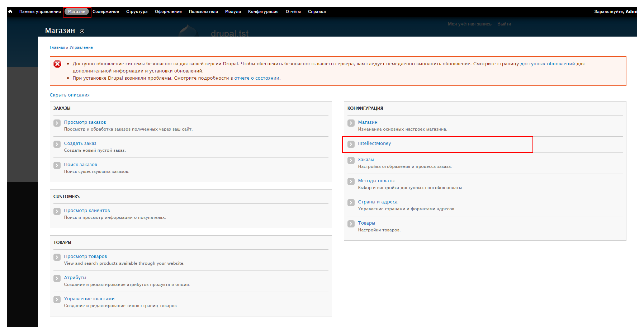Image resolution: width=644 pixels, height=334 pixels.
Task: Open the доступных обновлений link
Action: click(x=548, y=64)
